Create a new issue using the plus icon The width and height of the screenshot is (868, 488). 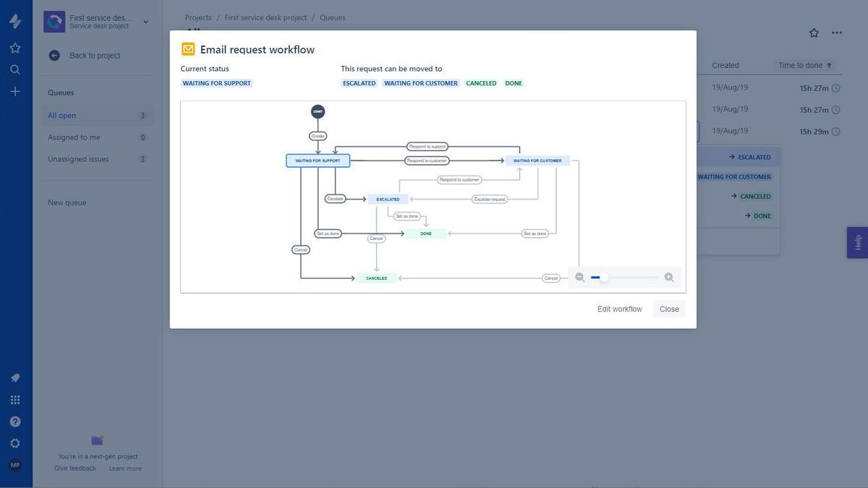click(x=15, y=90)
